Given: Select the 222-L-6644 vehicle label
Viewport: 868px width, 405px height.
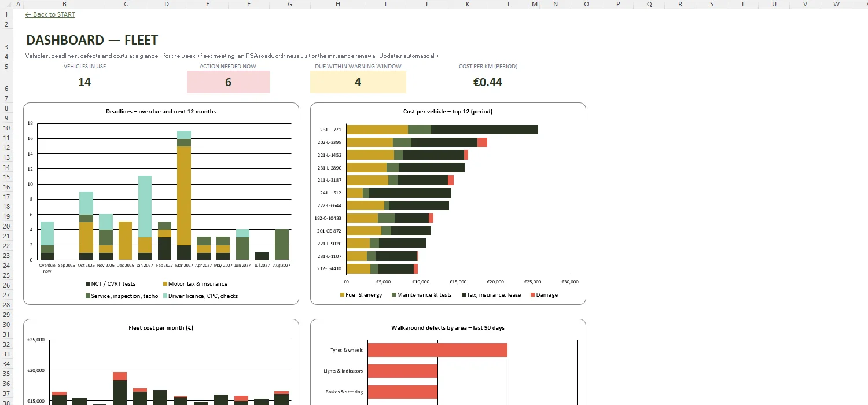Looking at the screenshot, I should pyautogui.click(x=329, y=205).
